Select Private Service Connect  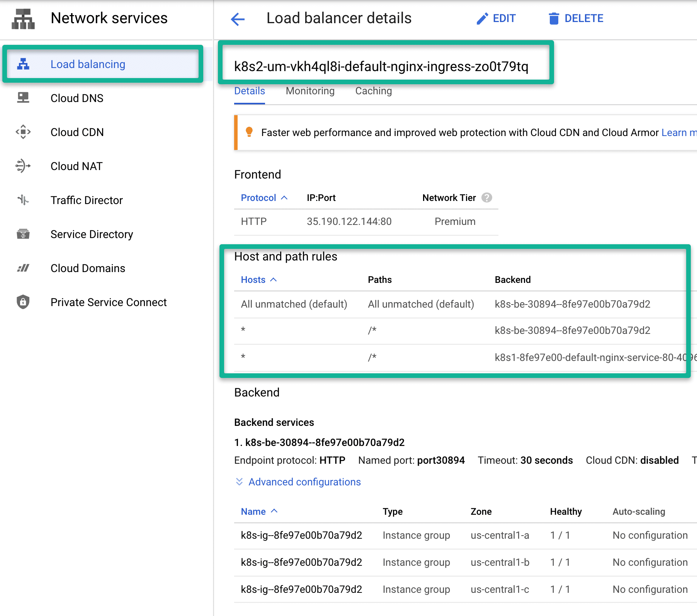pyautogui.click(x=109, y=302)
